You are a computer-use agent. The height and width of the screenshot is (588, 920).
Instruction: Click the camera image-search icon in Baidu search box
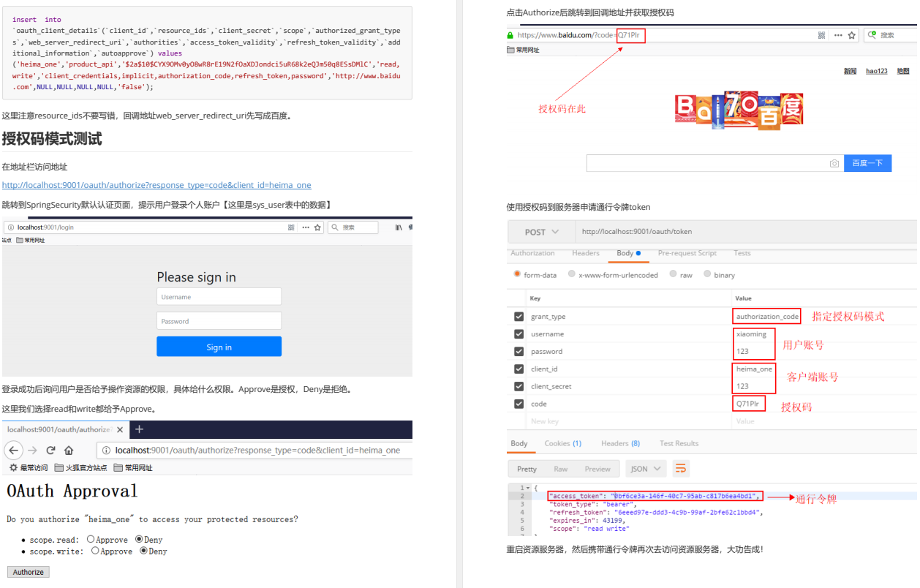point(834,164)
